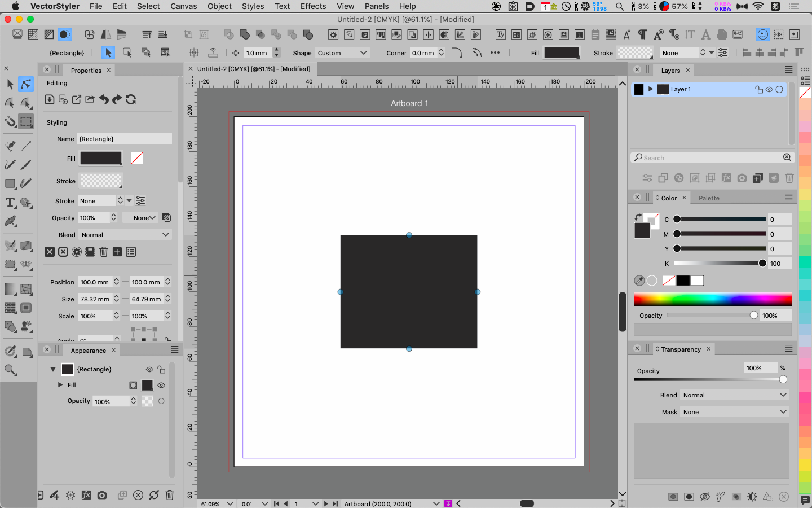Click the undo arrow in Editing section

click(104, 99)
